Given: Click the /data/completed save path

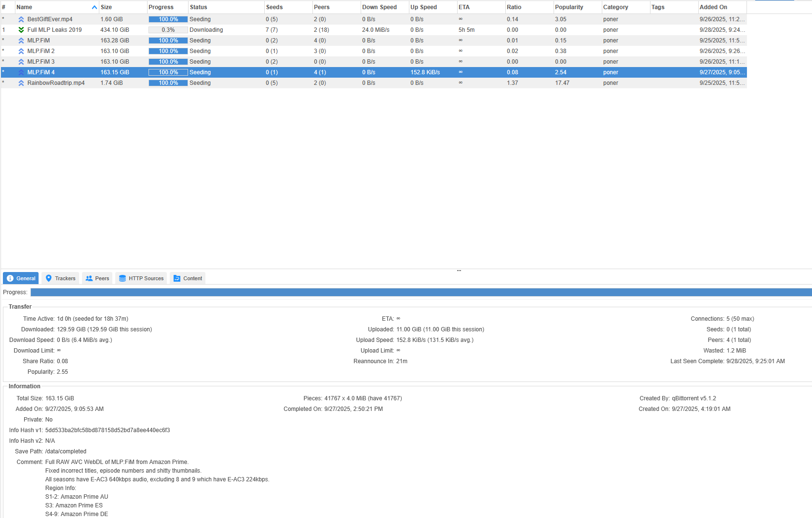Looking at the screenshot, I should [x=66, y=451].
